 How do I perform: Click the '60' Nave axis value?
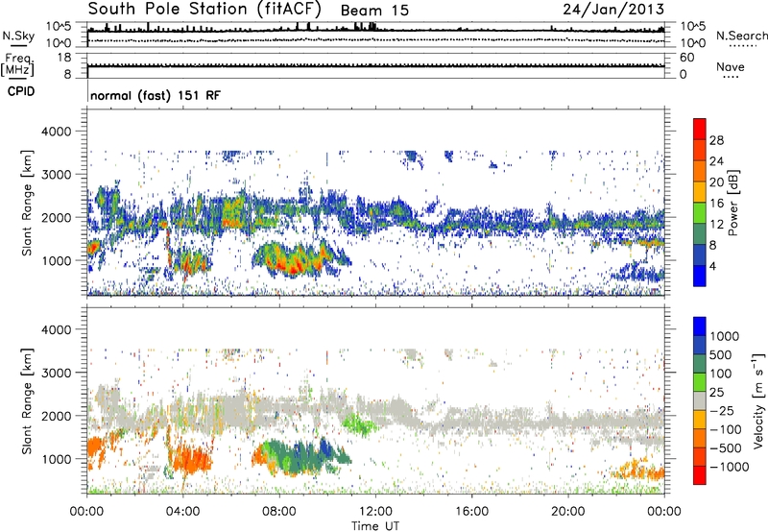[x=686, y=58]
